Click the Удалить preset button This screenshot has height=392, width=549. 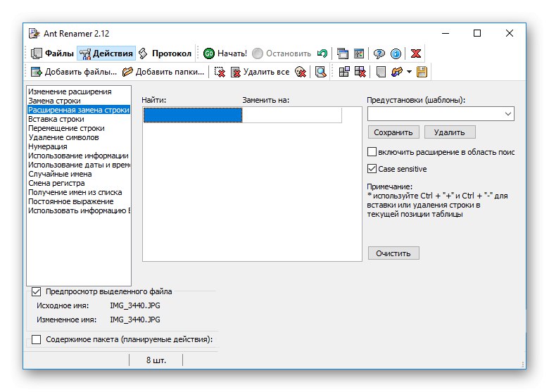pyautogui.click(x=450, y=132)
